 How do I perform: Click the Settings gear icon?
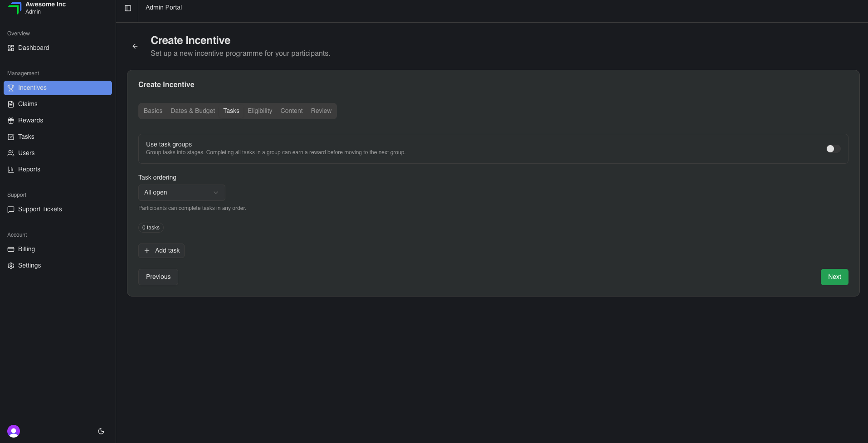(x=11, y=266)
